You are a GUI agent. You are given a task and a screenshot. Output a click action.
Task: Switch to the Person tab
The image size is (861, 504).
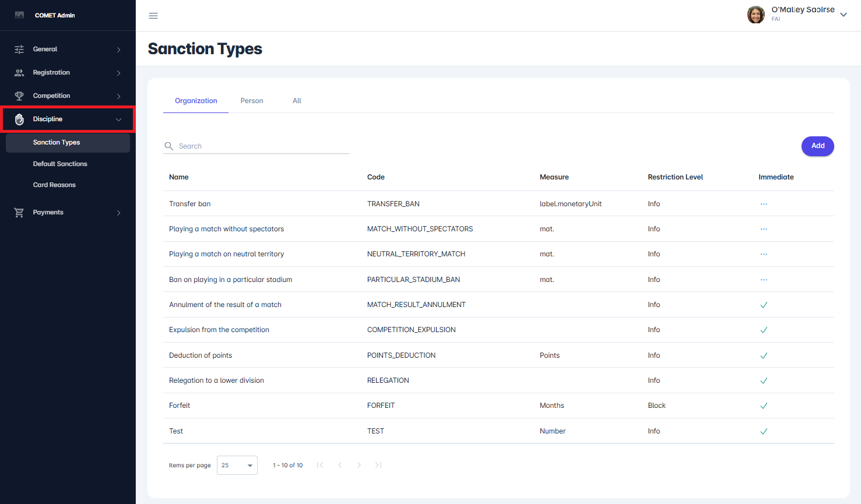[252, 101]
